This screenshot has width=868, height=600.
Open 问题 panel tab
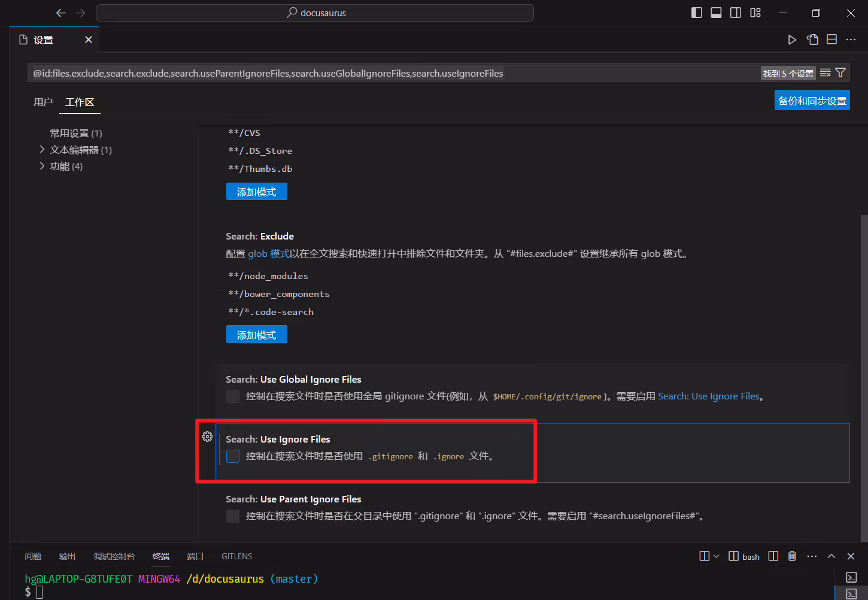[x=33, y=556]
